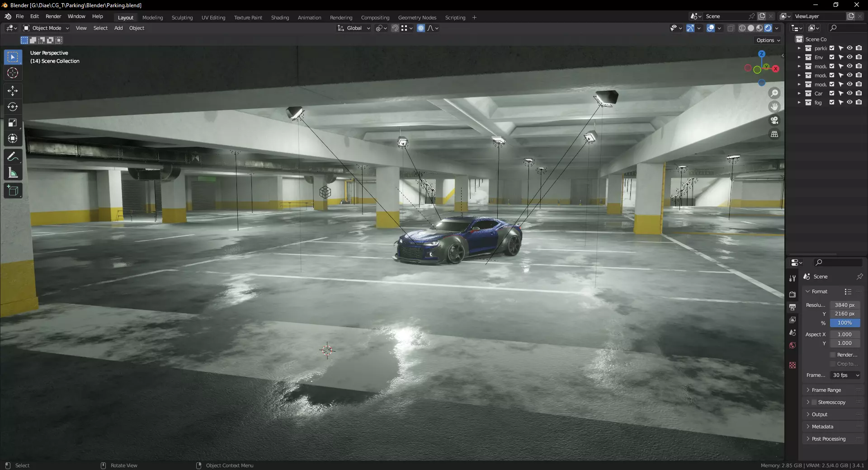Tick the Render Region checkbox
868x470 pixels.
pos(833,355)
